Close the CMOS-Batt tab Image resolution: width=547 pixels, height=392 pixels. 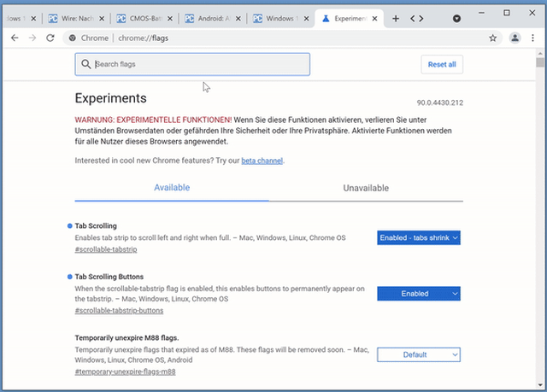point(170,19)
